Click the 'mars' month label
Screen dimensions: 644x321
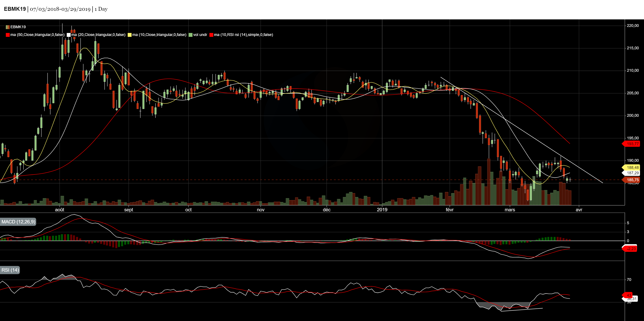tap(510, 210)
